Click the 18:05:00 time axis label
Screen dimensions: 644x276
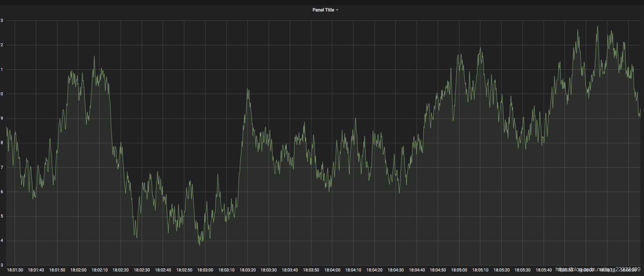pos(459,270)
